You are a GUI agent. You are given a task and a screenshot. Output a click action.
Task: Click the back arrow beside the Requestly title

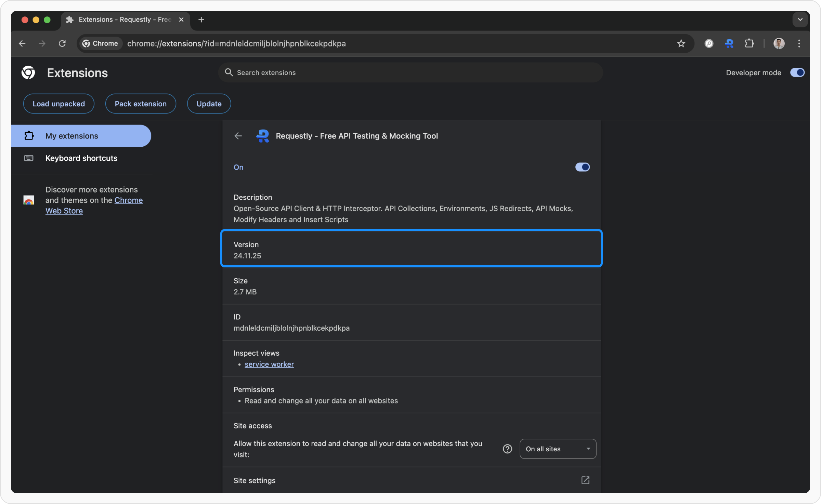tap(238, 136)
